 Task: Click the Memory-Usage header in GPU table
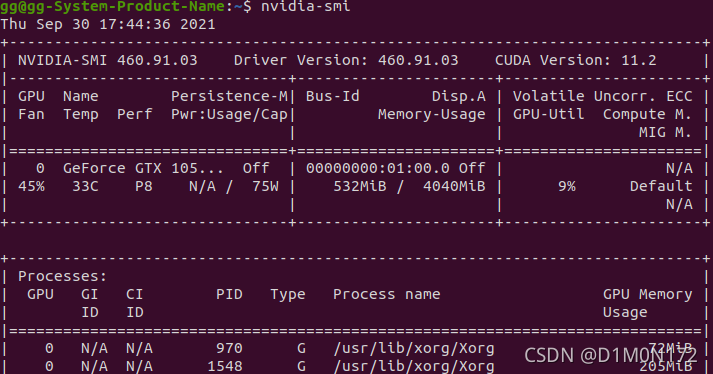pyautogui.click(x=432, y=114)
